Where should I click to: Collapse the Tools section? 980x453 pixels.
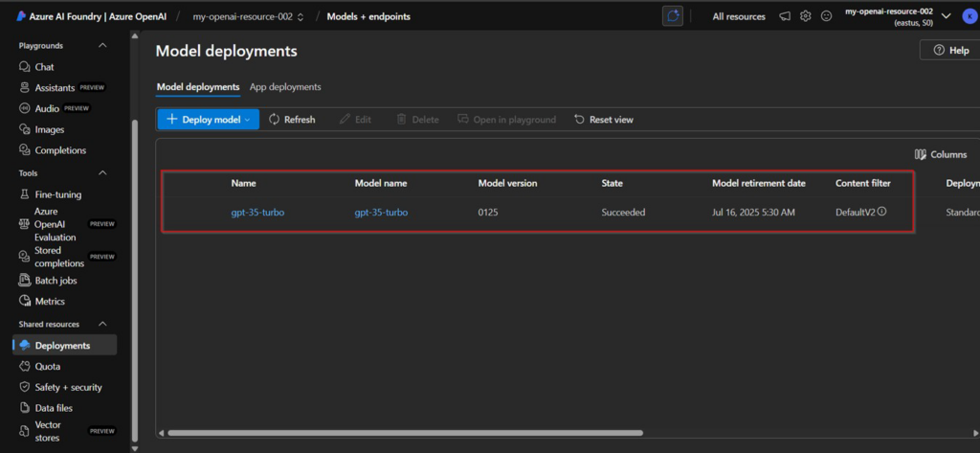103,173
